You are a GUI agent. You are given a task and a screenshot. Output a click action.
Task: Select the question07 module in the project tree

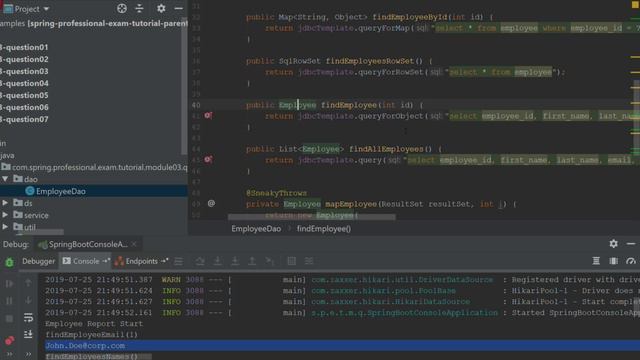pyautogui.click(x=24, y=119)
